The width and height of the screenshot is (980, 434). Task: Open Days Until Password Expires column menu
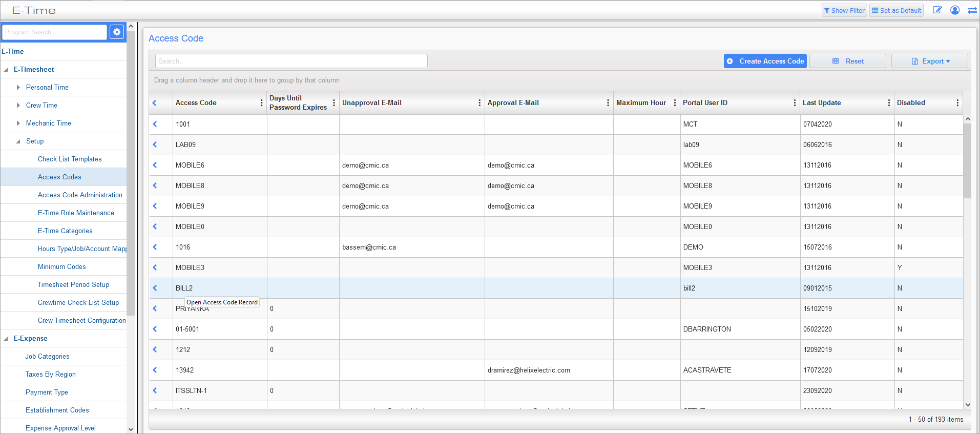334,103
